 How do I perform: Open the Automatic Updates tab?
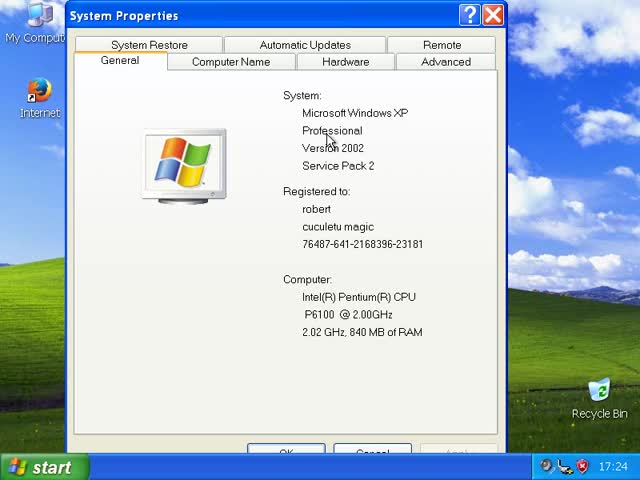pyautogui.click(x=305, y=45)
